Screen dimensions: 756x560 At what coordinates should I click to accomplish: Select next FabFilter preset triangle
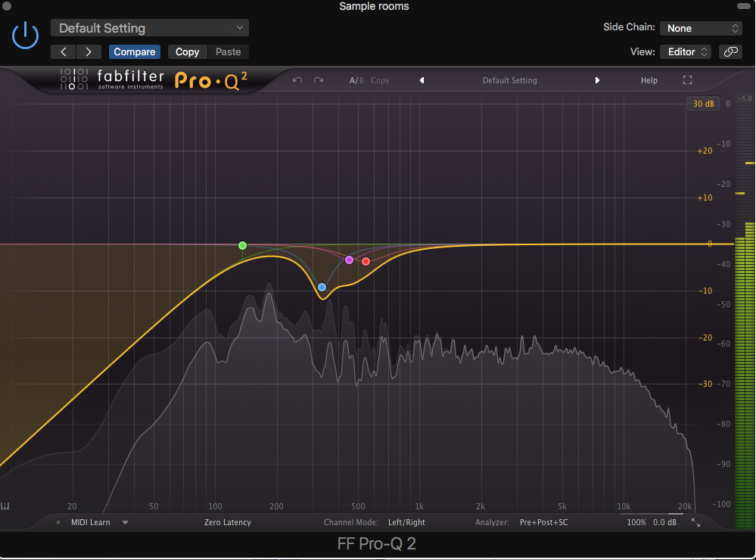pyautogui.click(x=597, y=80)
